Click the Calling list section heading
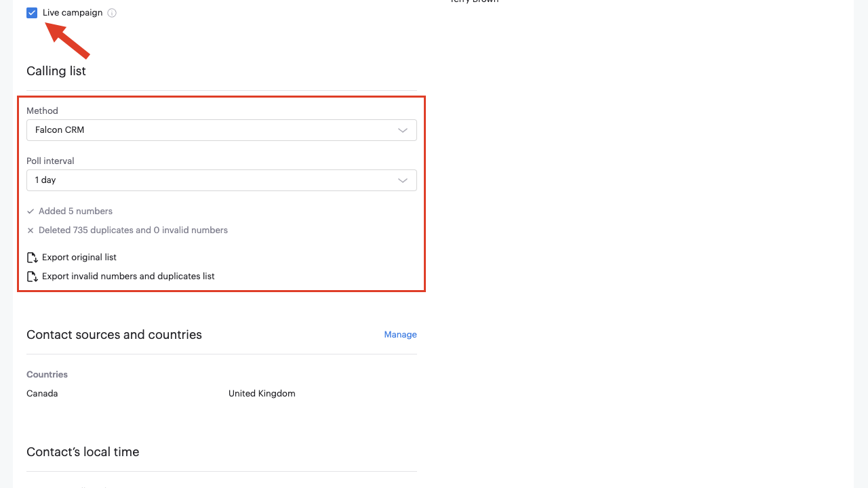The height and width of the screenshot is (488, 868). coord(56,71)
